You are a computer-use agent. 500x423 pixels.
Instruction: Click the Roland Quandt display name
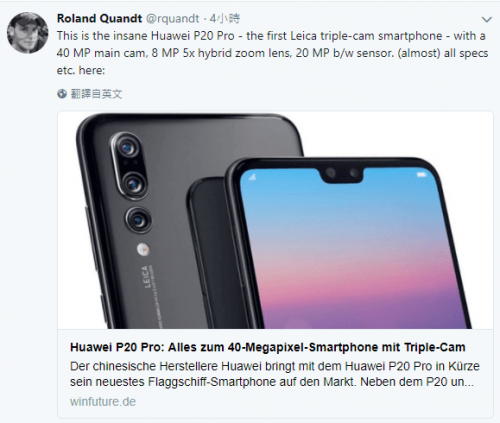[99, 18]
